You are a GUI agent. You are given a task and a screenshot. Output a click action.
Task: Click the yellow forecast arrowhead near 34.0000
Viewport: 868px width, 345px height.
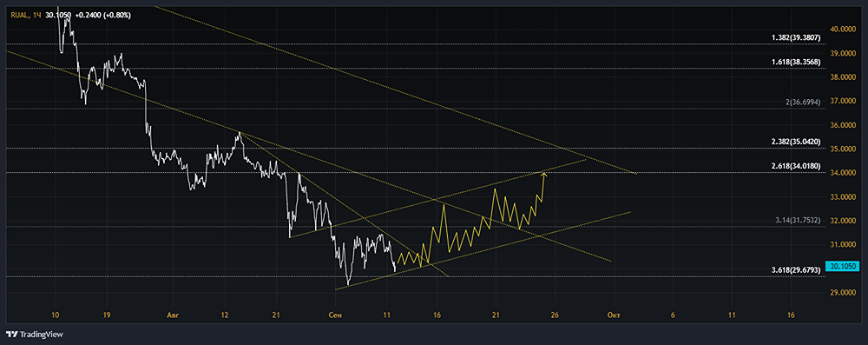545,176
